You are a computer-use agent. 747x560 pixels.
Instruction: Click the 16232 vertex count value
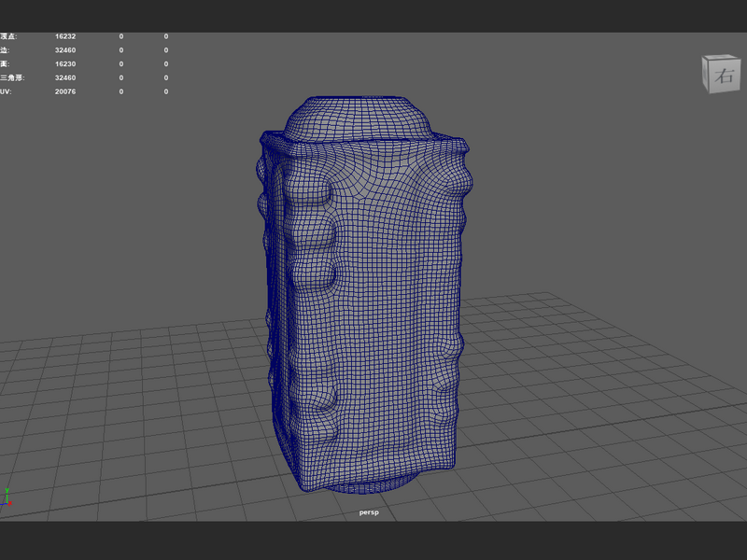pos(65,36)
